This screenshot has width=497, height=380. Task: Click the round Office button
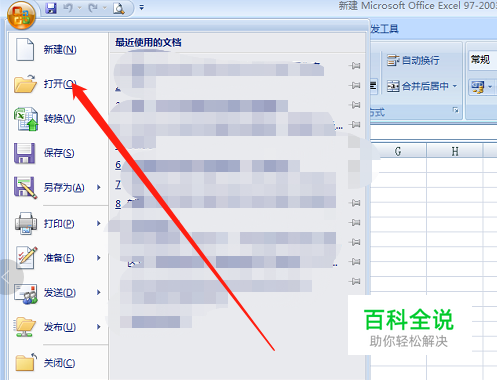pyautogui.click(x=21, y=15)
